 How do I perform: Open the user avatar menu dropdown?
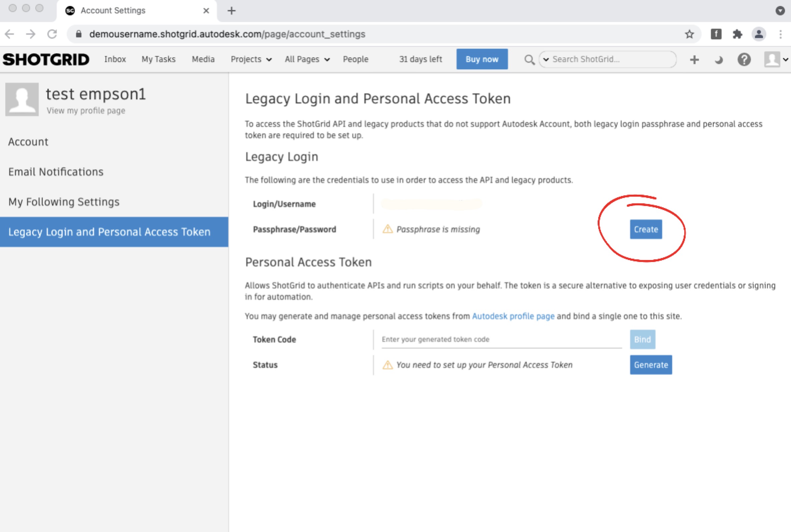click(x=776, y=60)
